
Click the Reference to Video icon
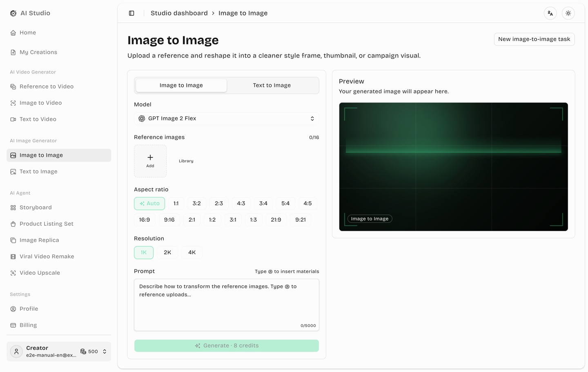[x=13, y=87]
